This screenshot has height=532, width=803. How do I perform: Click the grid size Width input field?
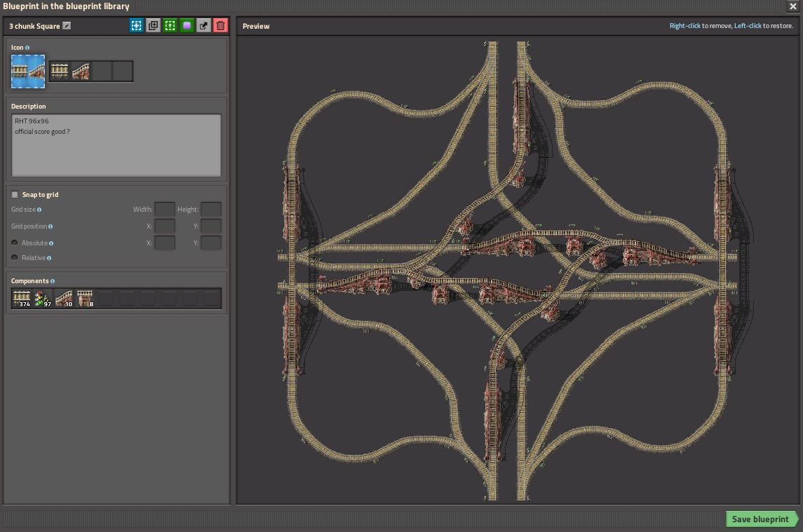[165, 210]
